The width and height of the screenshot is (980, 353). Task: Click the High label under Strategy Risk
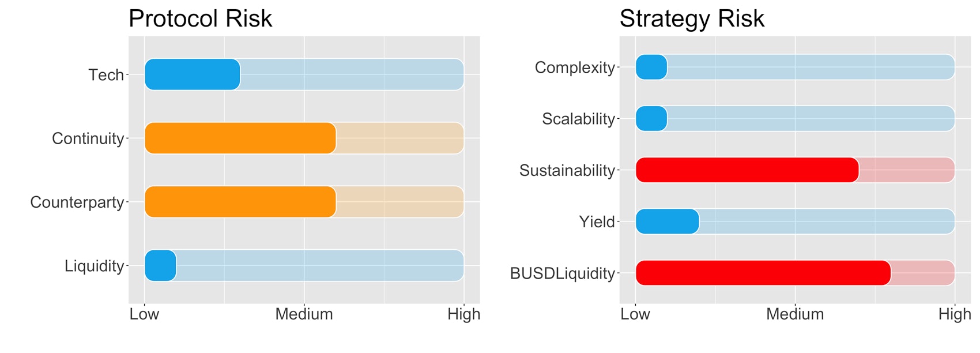pyautogui.click(x=955, y=314)
